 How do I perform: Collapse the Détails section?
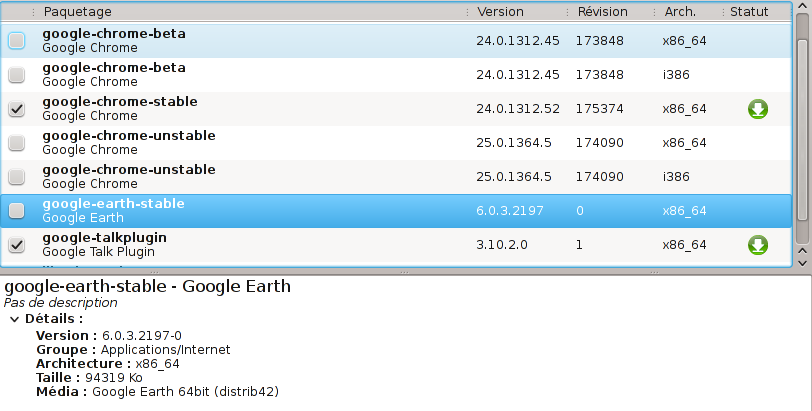point(14,319)
